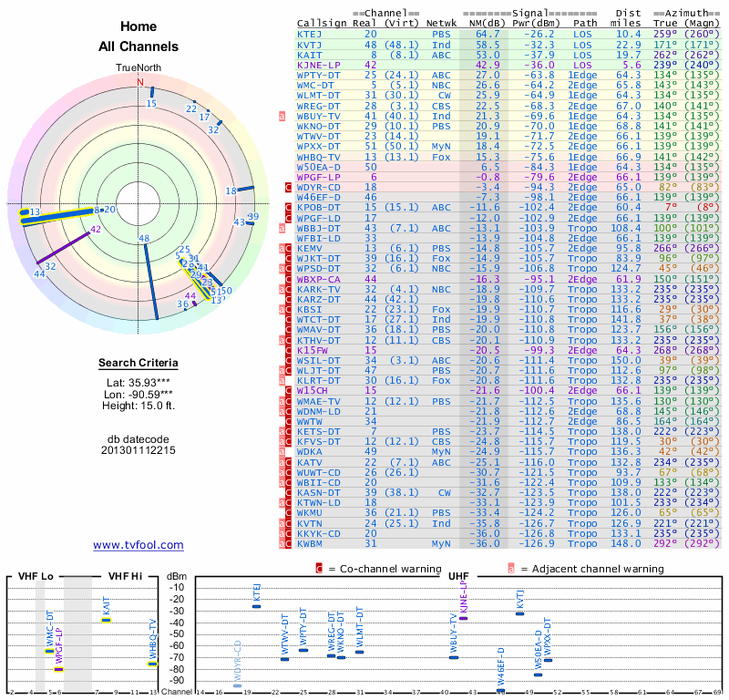This screenshot has height=700, width=729.
Task: Click adjacent channel warning icon beside WBUY-TV
Action: pos(282,116)
